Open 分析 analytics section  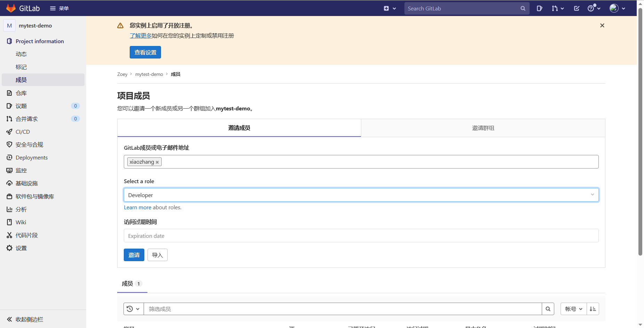coord(21,209)
